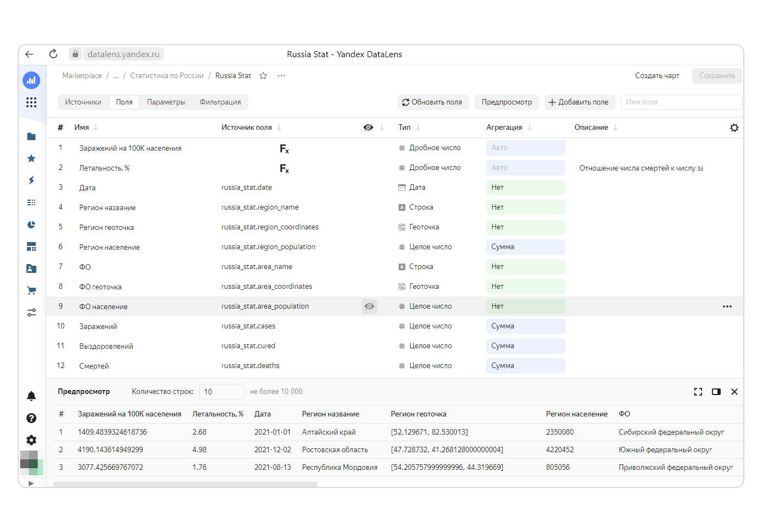Open service settings sliders sidebar icon

(31, 312)
